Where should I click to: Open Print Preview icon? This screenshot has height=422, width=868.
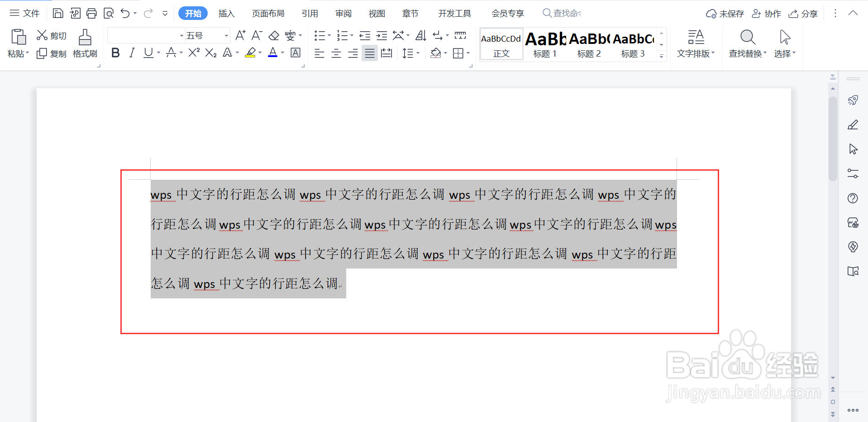point(109,13)
